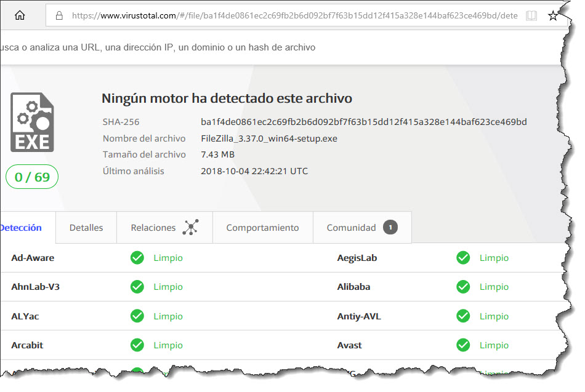
Task: Click AegisLab green checkmark icon
Action: 463,258
